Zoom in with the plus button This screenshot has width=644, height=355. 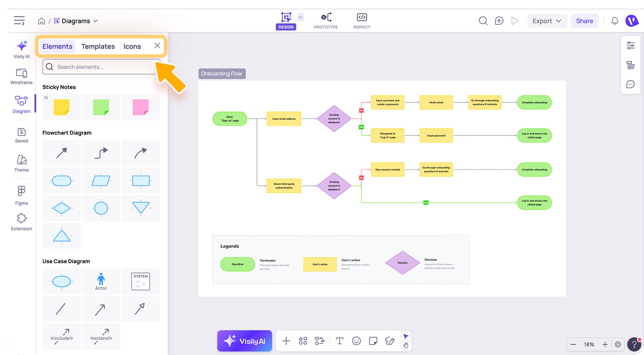coord(605,344)
